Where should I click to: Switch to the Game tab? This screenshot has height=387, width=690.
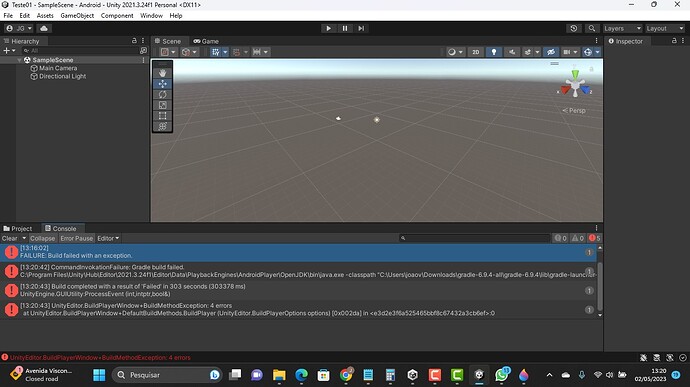tap(206, 41)
